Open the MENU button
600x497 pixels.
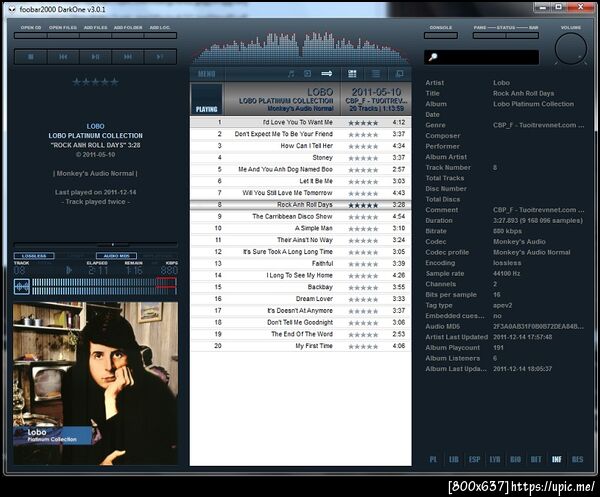pos(207,74)
